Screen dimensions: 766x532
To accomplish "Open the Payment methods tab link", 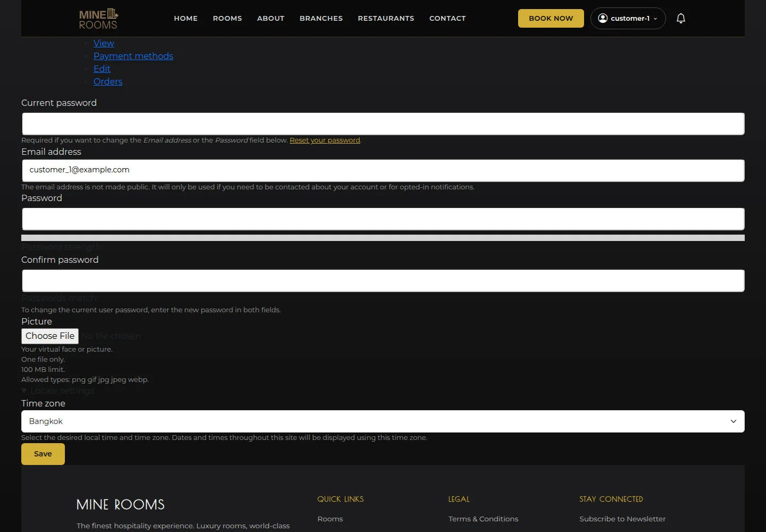I will tap(134, 56).
